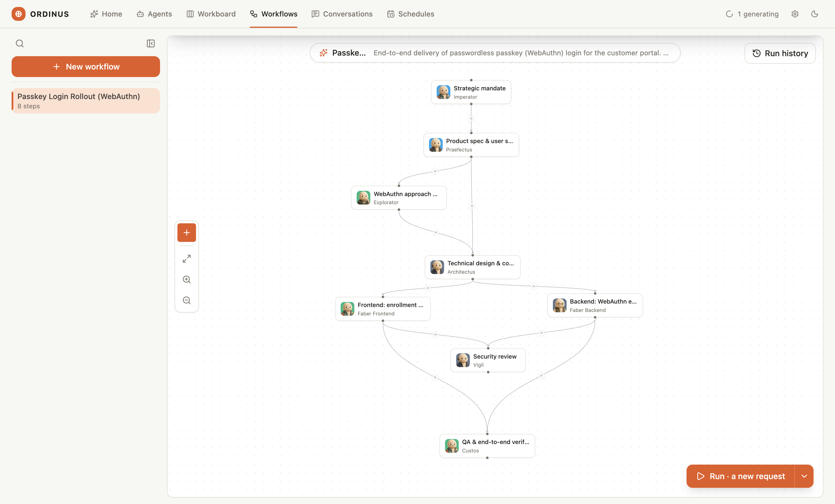The height and width of the screenshot is (504, 835).
Task: Select the Strategic mandate node
Action: coord(471,92)
